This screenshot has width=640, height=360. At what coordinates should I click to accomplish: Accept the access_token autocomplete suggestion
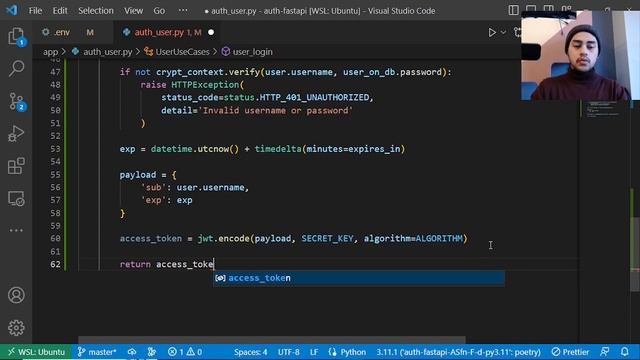359,278
